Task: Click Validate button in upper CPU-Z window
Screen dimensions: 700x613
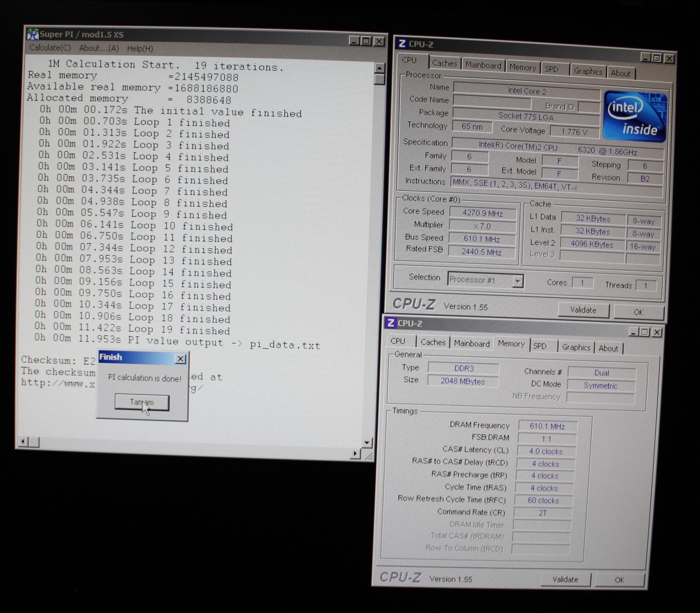Action: click(x=583, y=310)
